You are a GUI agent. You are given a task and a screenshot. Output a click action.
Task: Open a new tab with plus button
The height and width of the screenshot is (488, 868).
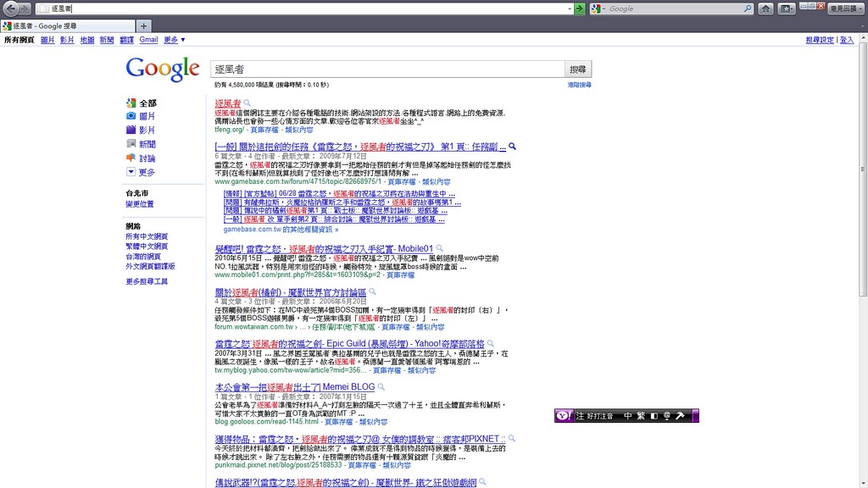click(x=143, y=26)
